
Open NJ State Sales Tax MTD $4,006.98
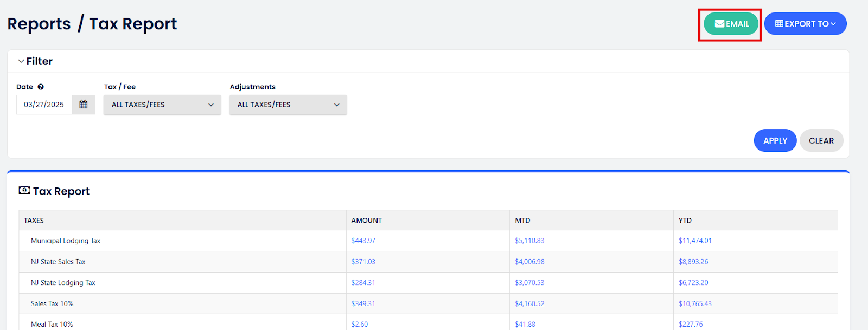click(529, 262)
